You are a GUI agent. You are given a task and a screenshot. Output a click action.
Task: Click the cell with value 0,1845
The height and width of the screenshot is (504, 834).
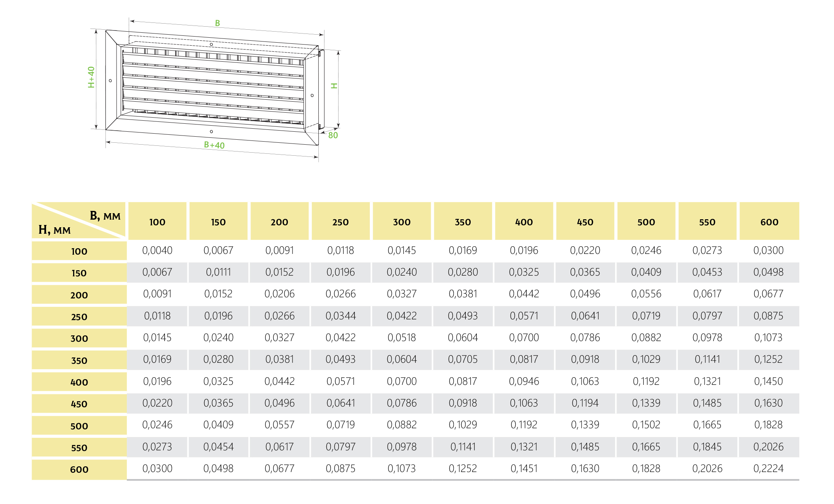click(x=708, y=447)
